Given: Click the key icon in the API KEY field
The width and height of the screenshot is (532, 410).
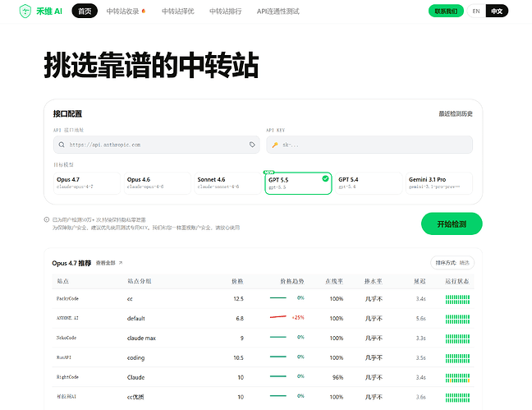Looking at the screenshot, I should coord(275,145).
